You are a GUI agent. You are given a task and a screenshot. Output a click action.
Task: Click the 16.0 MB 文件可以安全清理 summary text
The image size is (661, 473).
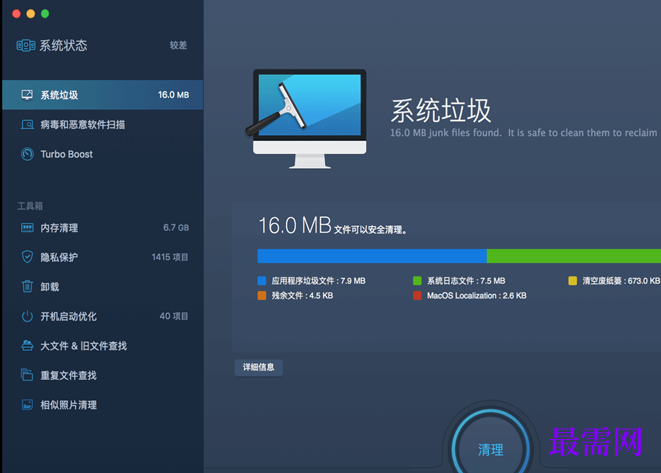(332, 226)
